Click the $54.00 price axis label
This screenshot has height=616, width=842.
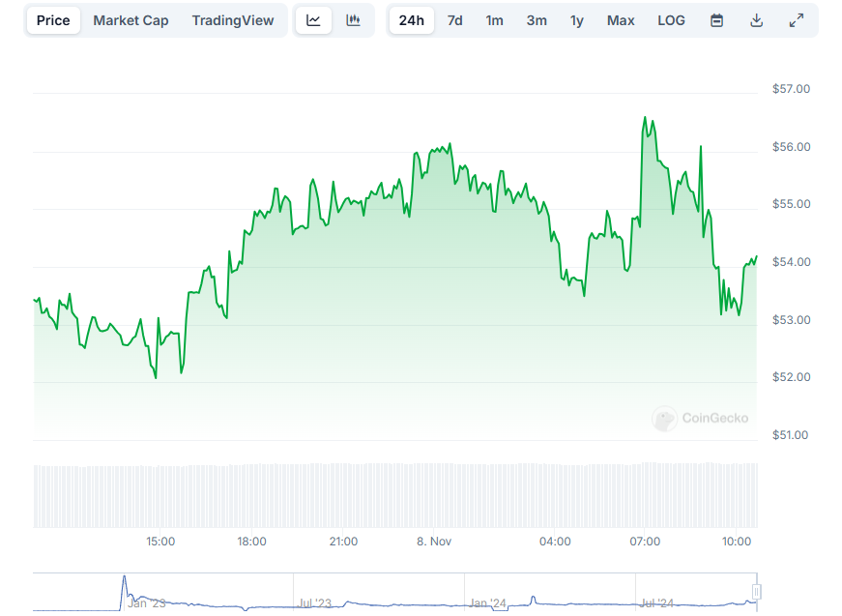click(791, 262)
